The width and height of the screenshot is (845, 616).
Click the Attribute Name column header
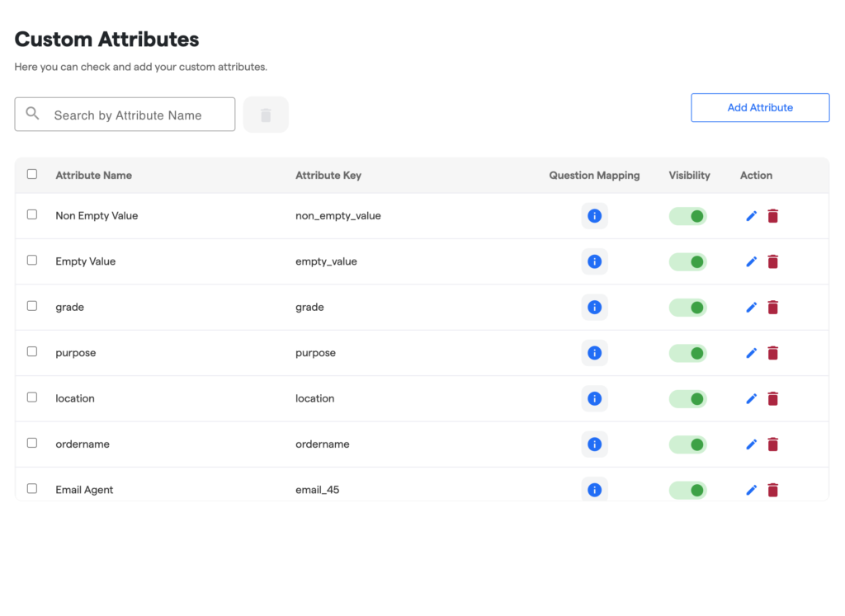(93, 175)
